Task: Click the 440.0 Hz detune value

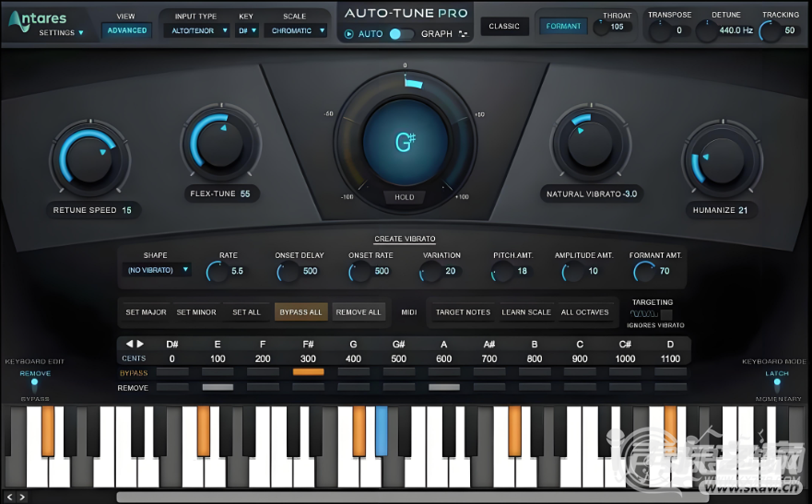Action: (736, 30)
